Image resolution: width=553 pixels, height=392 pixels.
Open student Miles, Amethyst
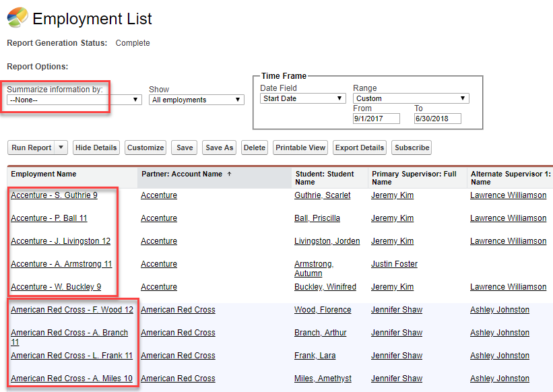pyautogui.click(x=323, y=379)
